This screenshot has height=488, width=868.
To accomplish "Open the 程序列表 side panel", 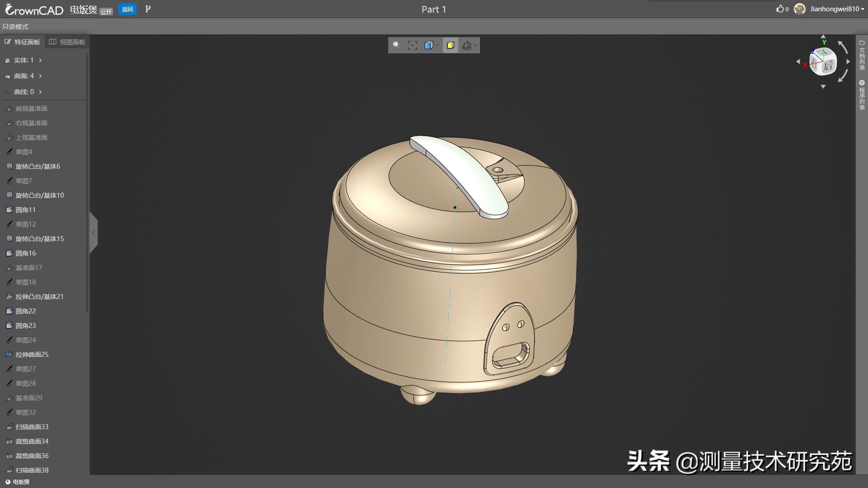I will tap(862, 95).
